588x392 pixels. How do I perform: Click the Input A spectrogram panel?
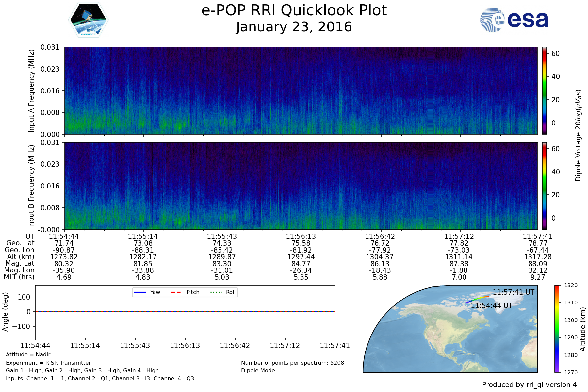(x=301, y=90)
